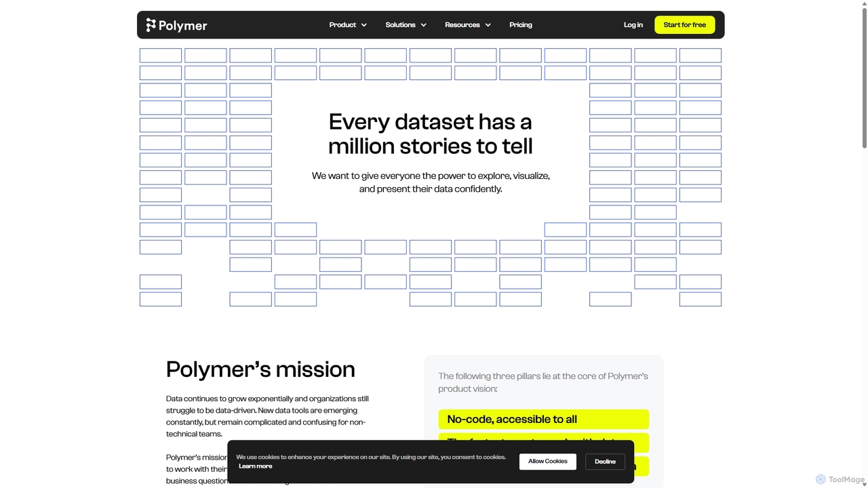The image size is (868, 488).
Task: Click the 'Data continues to grow exponentially' paragraph
Action: [267, 416]
